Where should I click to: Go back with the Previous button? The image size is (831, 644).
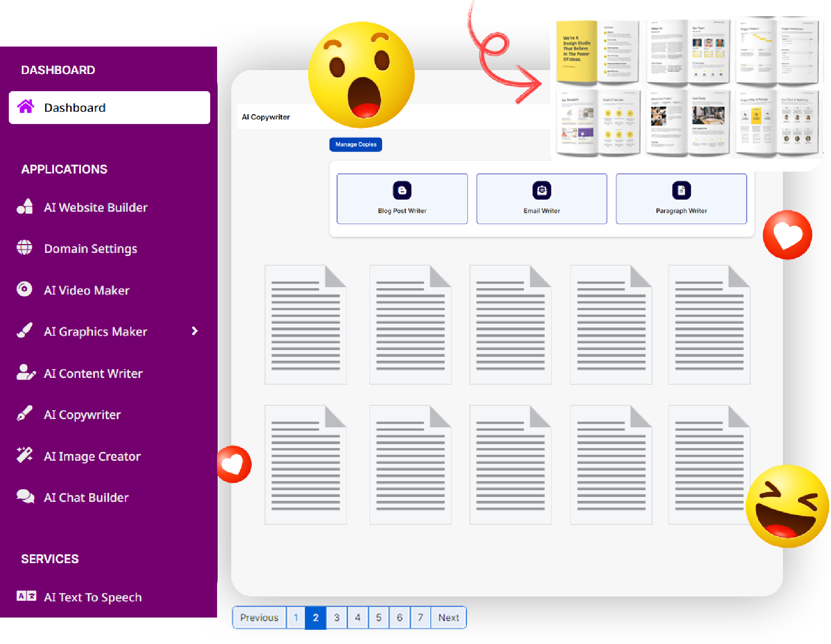coord(259,618)
